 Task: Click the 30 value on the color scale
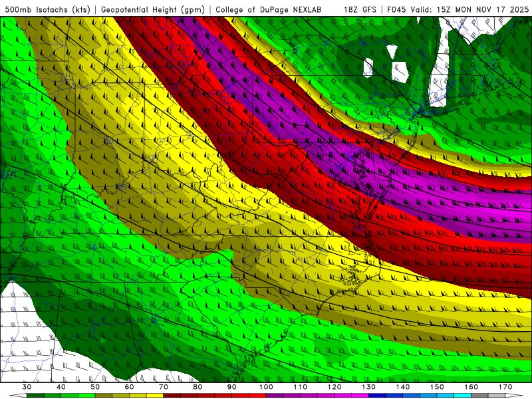click(x=27, y=387)
